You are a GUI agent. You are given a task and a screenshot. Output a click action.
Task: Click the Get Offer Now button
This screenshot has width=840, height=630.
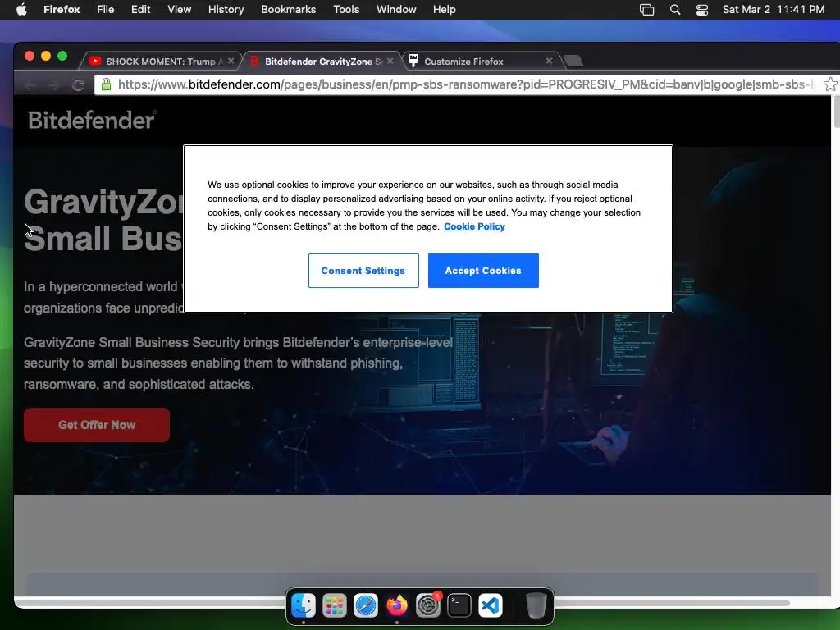coord(97,425)
